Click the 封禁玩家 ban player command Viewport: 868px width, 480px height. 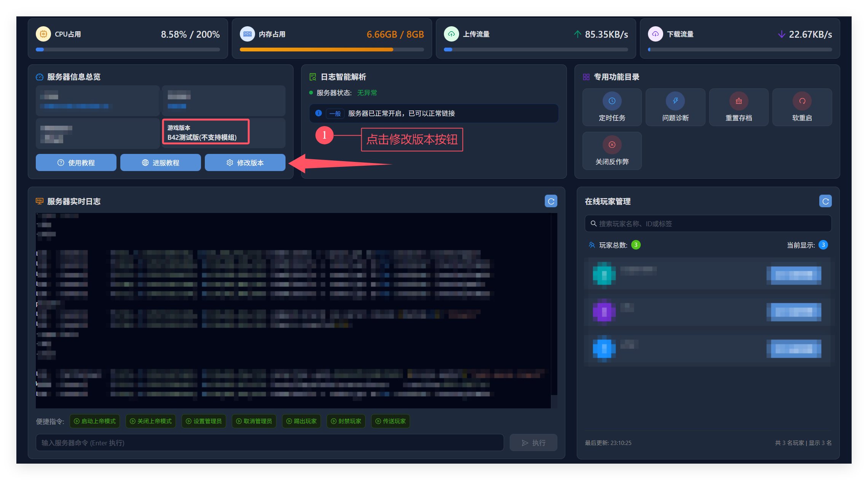pyautogui.click(x=346, y=421)
